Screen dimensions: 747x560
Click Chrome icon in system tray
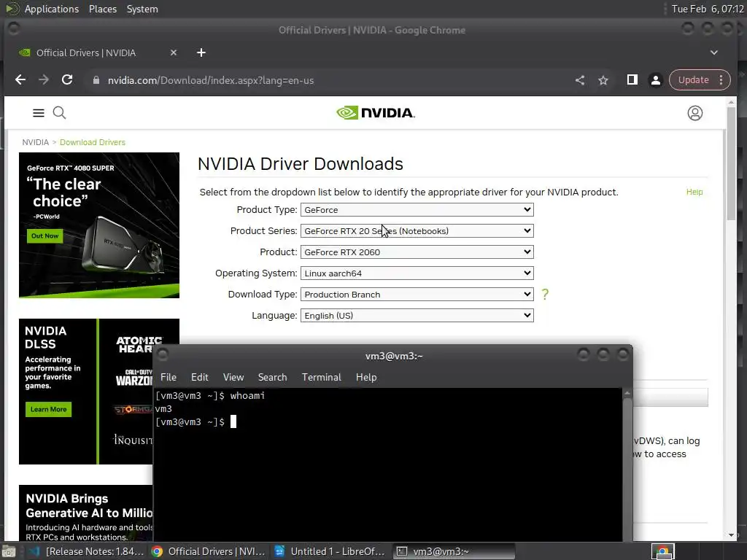coord(662,552)
